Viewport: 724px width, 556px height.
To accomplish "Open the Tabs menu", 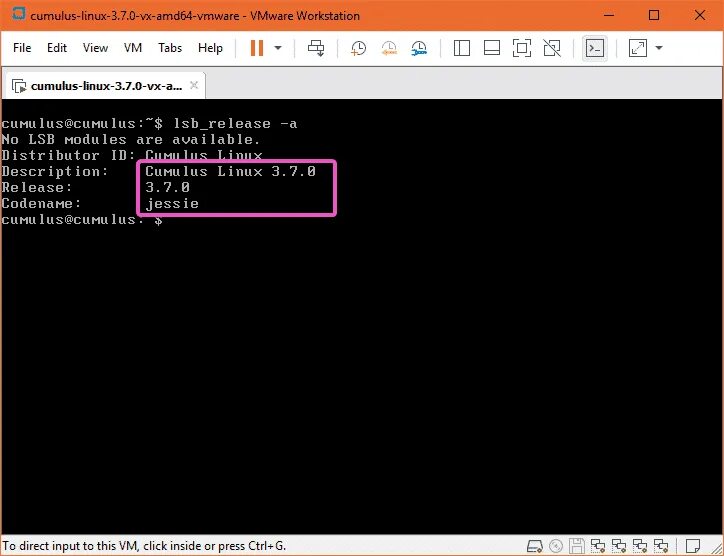I will [170, 48].
